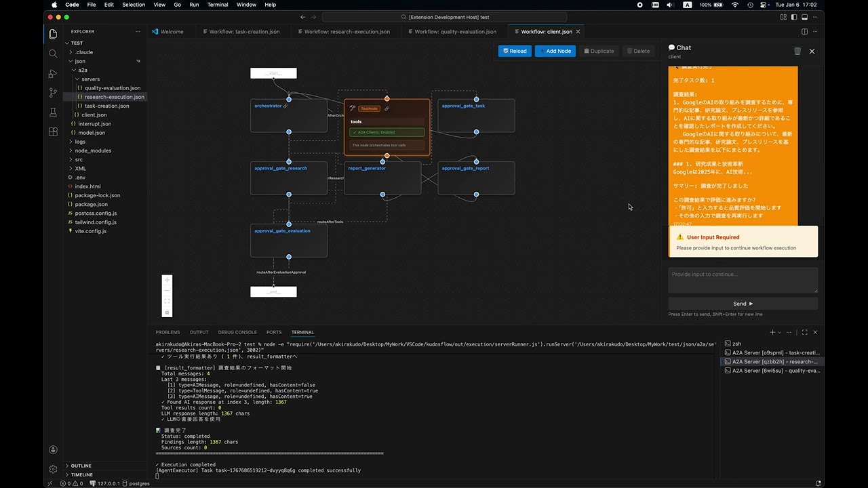
Task: Click the link icon on the orchestrator node
Action: pyautogui.click(x=285, y=106)
